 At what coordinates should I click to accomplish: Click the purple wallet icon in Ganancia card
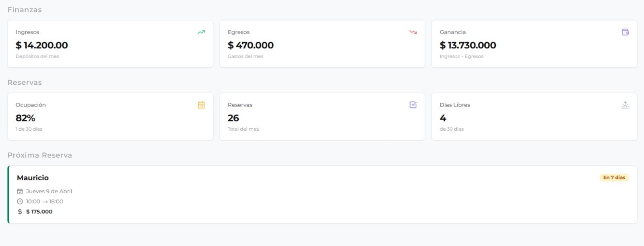(625, 32)
